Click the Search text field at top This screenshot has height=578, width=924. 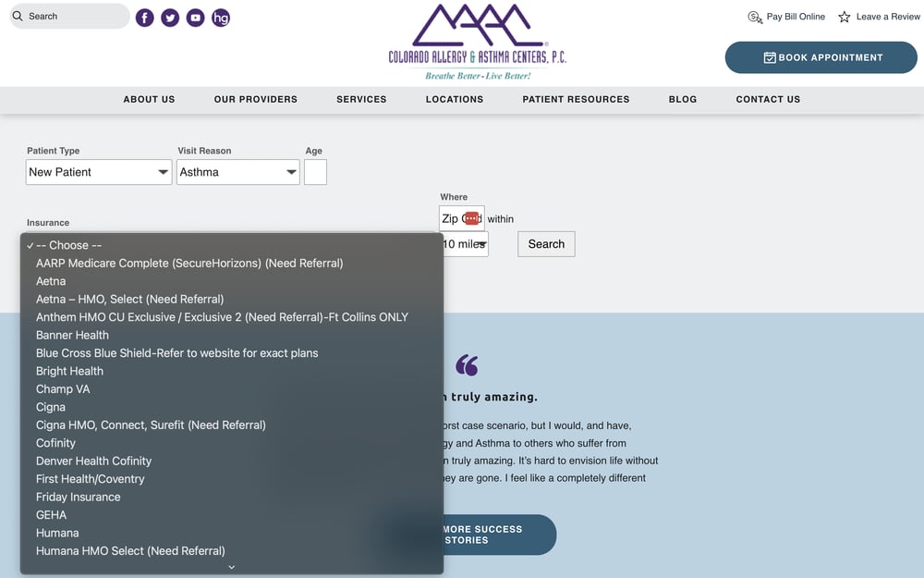(69, 16)
